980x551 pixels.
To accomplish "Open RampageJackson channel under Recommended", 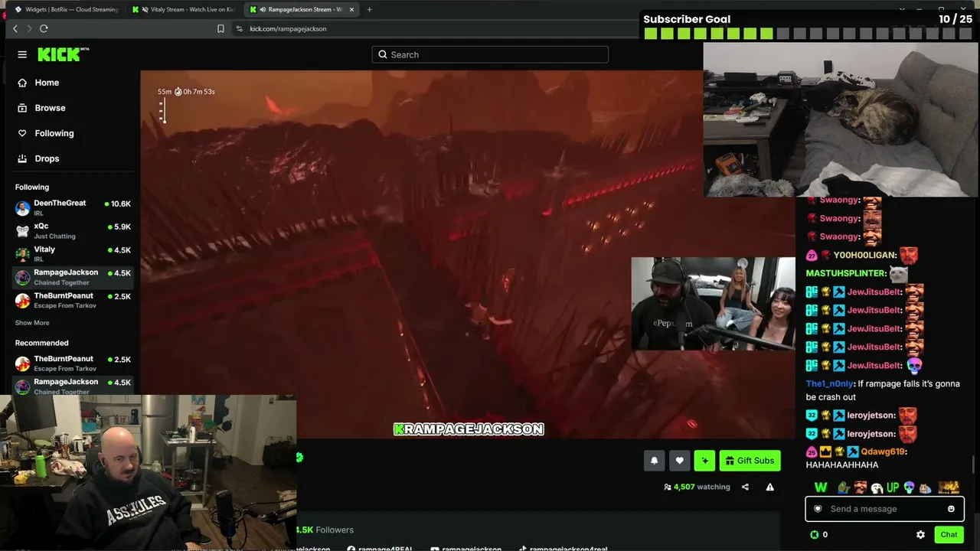I will (73, 386).
